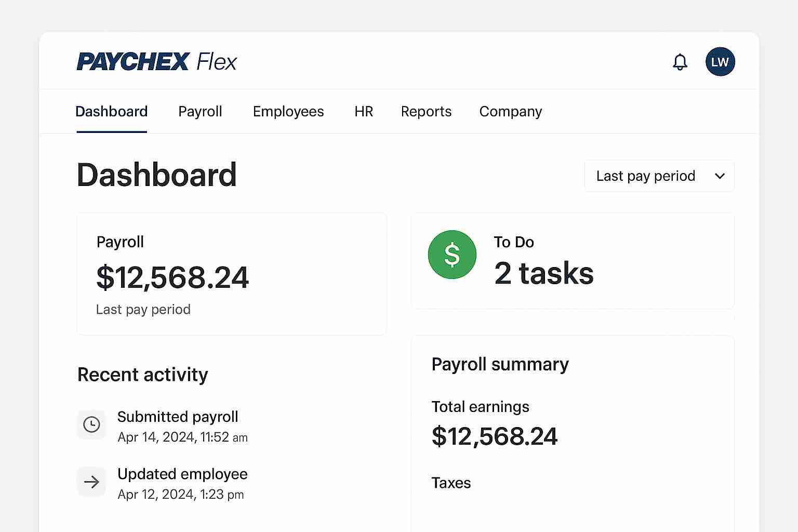The width and height of the screenshot is (798, 532).
Task: Open the Employees section
Action: pos(288,111)
